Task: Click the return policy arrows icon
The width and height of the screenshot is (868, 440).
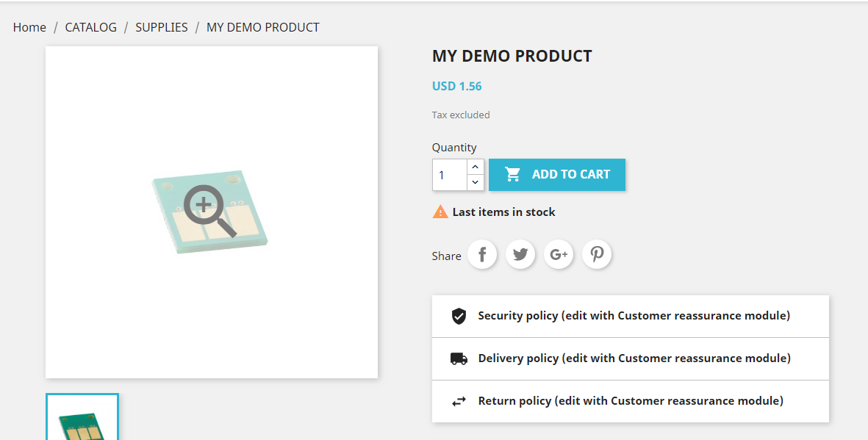Action: tap(459, 402)
